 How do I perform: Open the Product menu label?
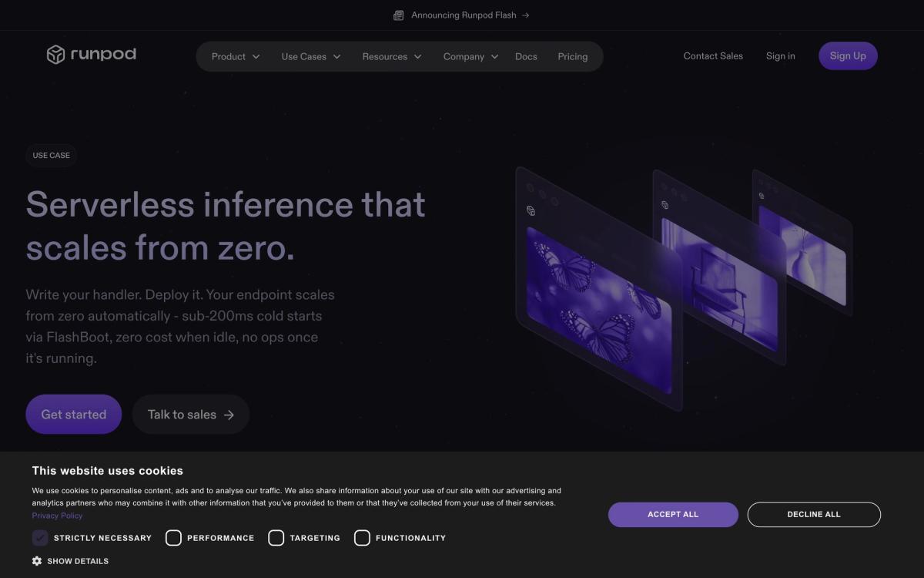coord(229,57)
